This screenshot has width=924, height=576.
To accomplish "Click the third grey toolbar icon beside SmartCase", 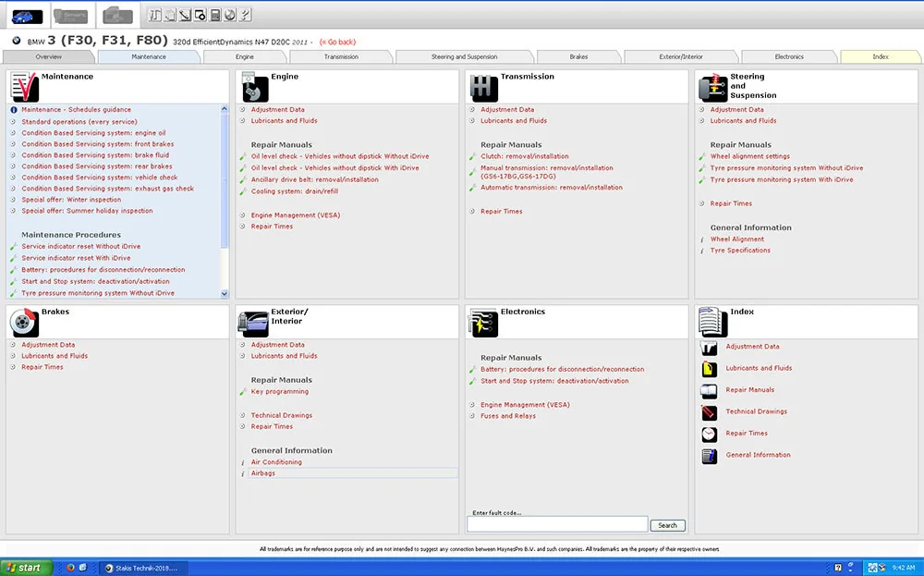I will (x=117, y=16).
